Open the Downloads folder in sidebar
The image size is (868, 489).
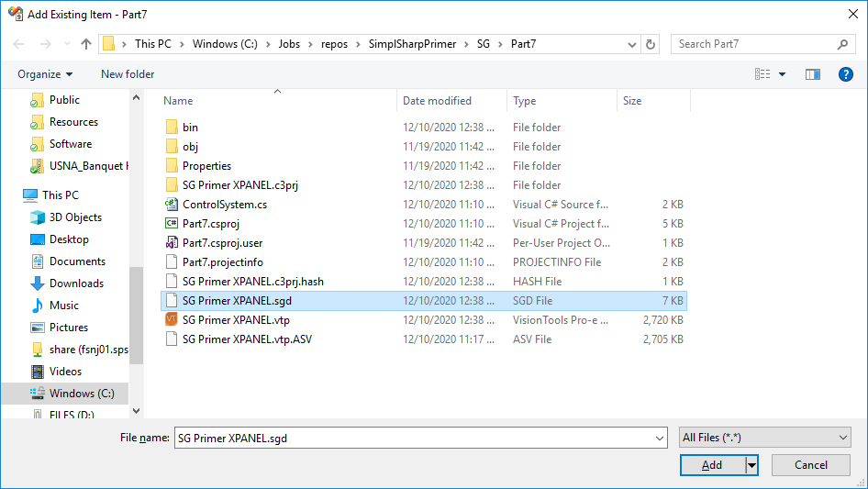[75, 283]
